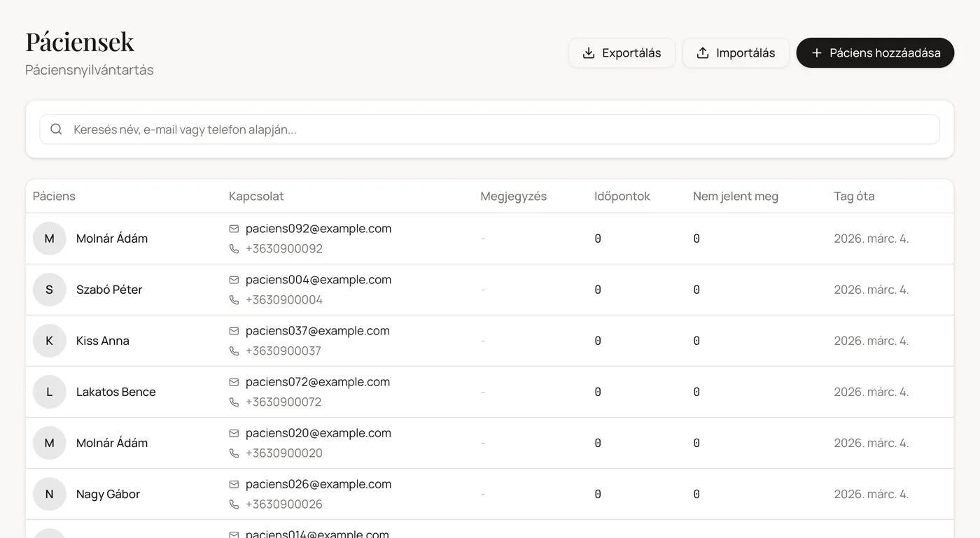Click Tag óta date in Kiss Anna row

click(871, 341)
